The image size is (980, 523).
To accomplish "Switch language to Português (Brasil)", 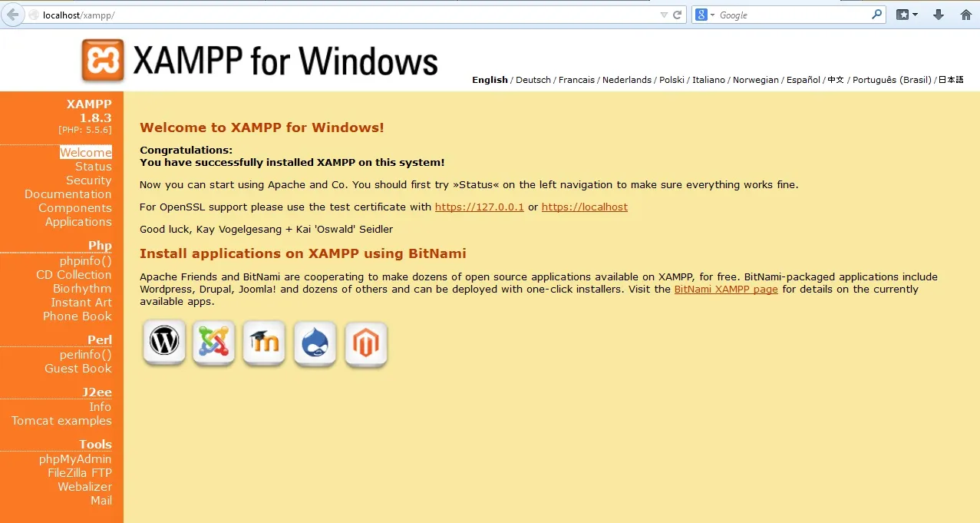I will pos(892,80).
